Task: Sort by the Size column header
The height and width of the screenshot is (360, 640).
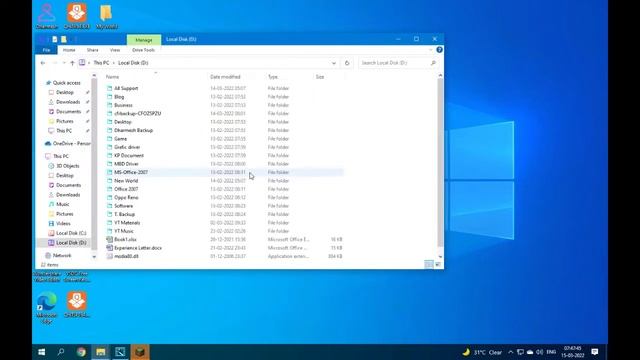Action: tap(320, 77)
